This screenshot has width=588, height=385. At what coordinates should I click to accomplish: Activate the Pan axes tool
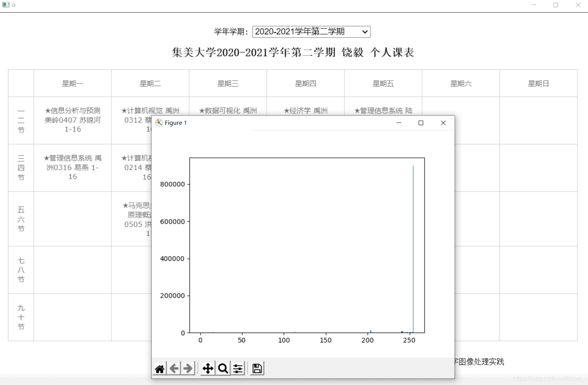(x=208, y=368)
